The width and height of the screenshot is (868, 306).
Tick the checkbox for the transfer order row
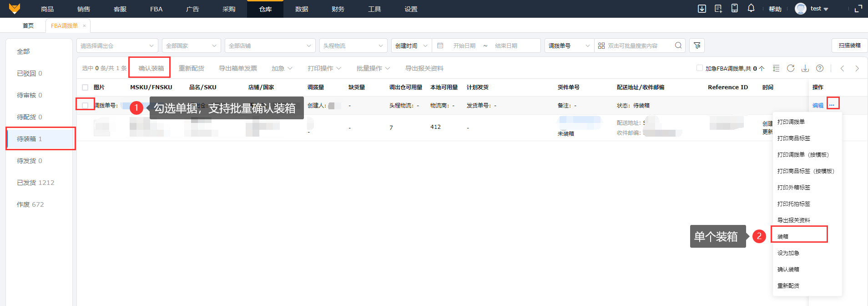click(x=85, y=106)
